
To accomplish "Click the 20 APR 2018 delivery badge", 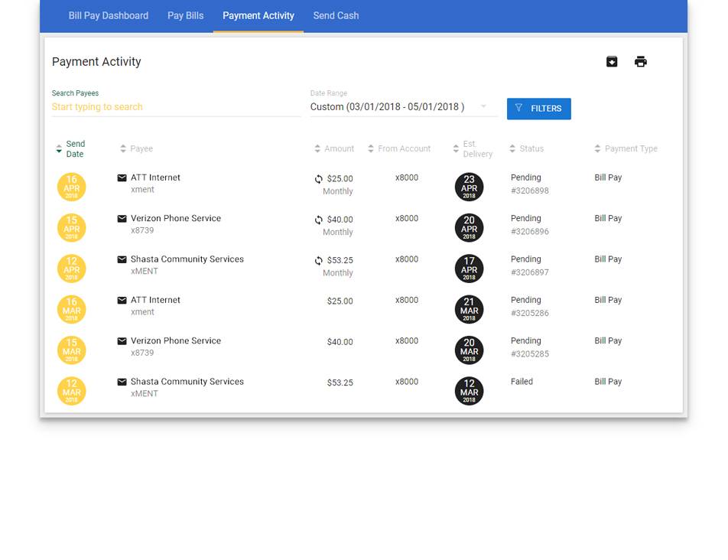I will [469, 227].
